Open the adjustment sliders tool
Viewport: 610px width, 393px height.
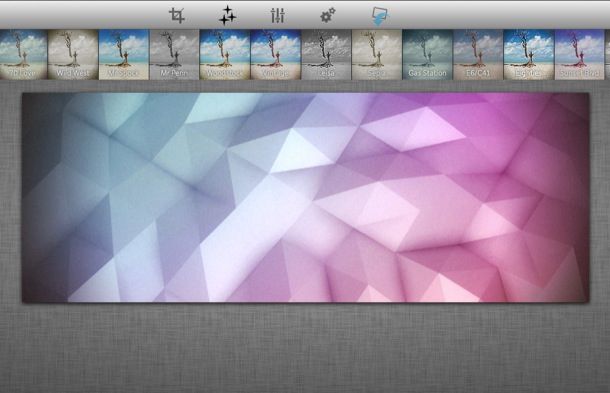(x=278, y=16)
